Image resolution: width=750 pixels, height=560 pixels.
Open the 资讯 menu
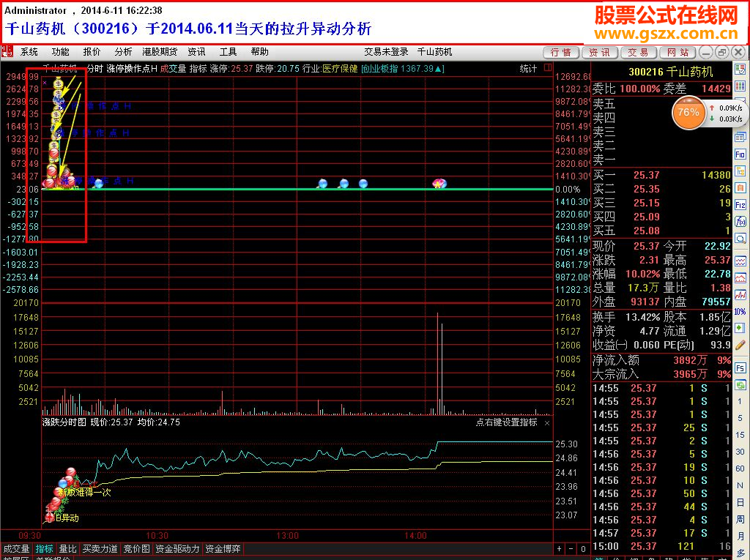[196, 52]
